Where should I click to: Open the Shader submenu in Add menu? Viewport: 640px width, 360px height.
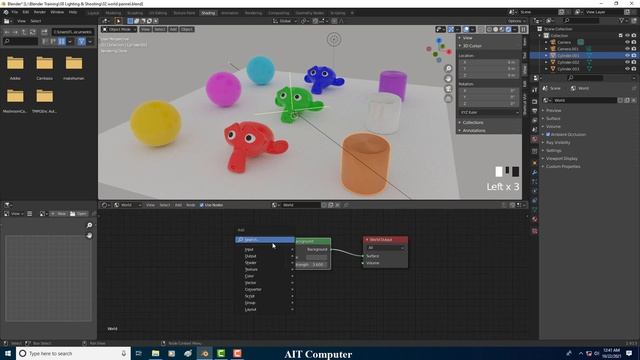(x=265, y=263)
